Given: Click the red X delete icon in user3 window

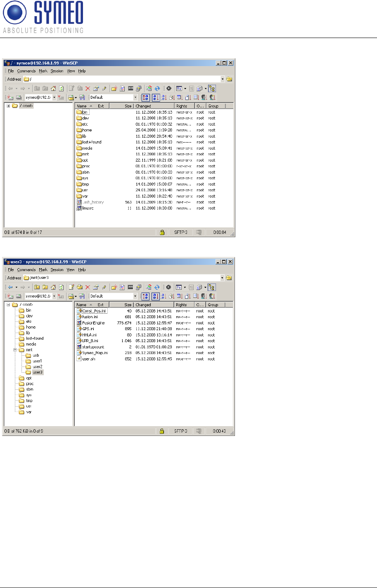Looking at the screenshot, I should click(88, 287).
